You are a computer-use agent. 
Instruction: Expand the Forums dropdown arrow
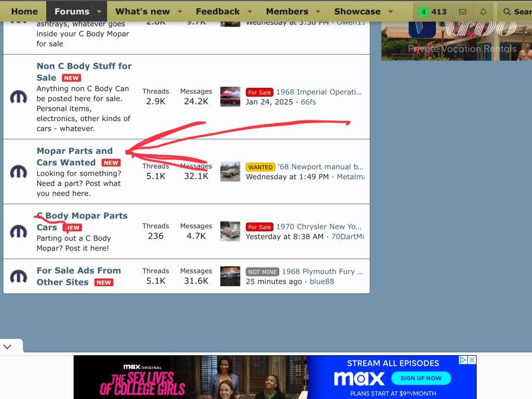[99, 11]
